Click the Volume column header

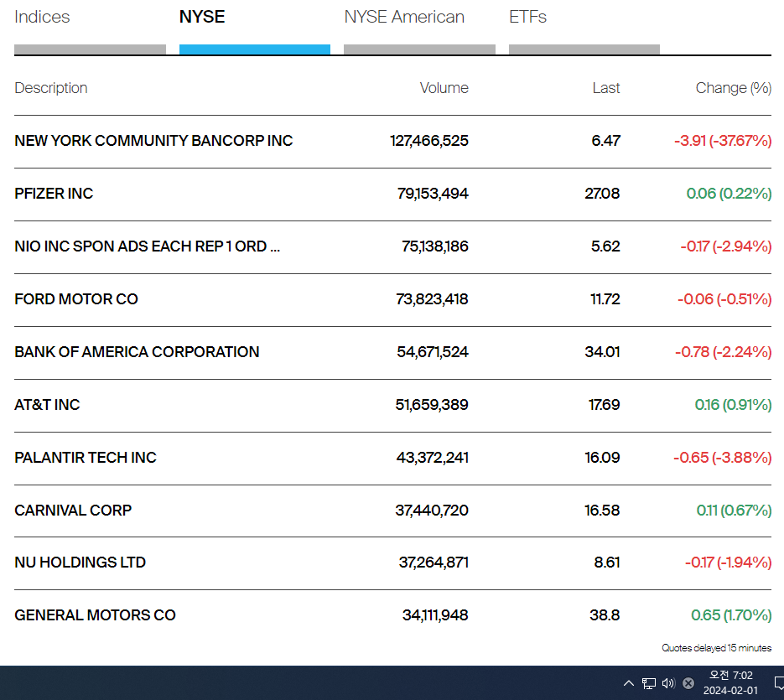pos(444,88)
